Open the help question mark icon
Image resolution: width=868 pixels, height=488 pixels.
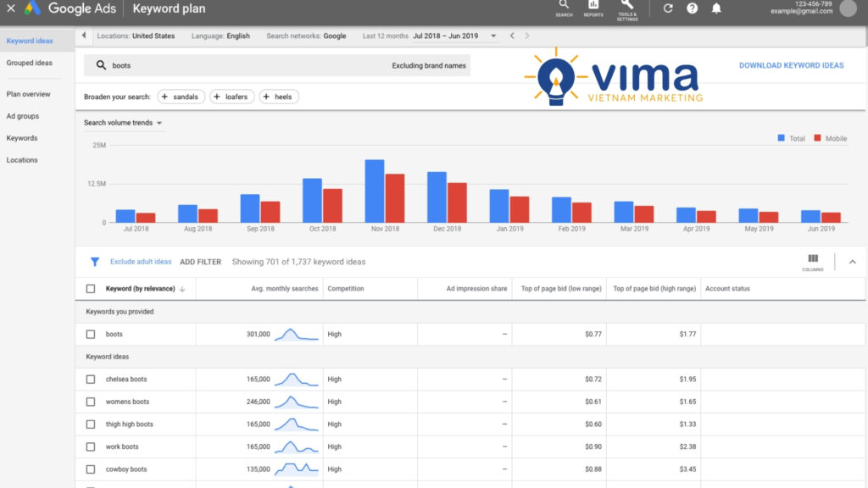(x=693, y=8)
